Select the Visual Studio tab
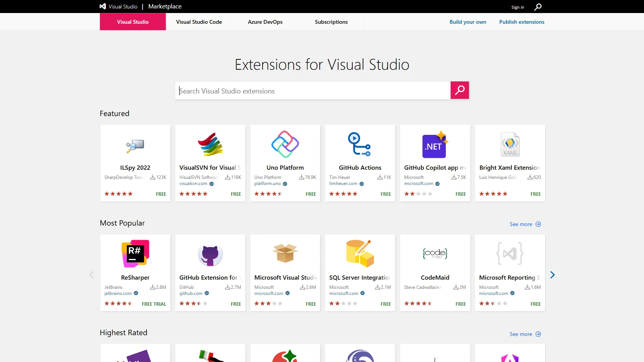Image resolution: width=644 pixels, height=362 pixels. pos(133,22)
